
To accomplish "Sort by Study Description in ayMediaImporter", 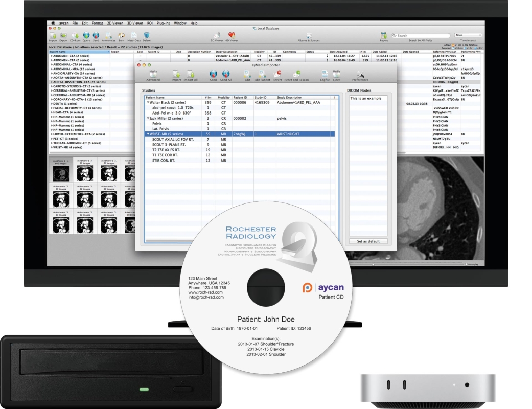I will click(x=305, y=98).
